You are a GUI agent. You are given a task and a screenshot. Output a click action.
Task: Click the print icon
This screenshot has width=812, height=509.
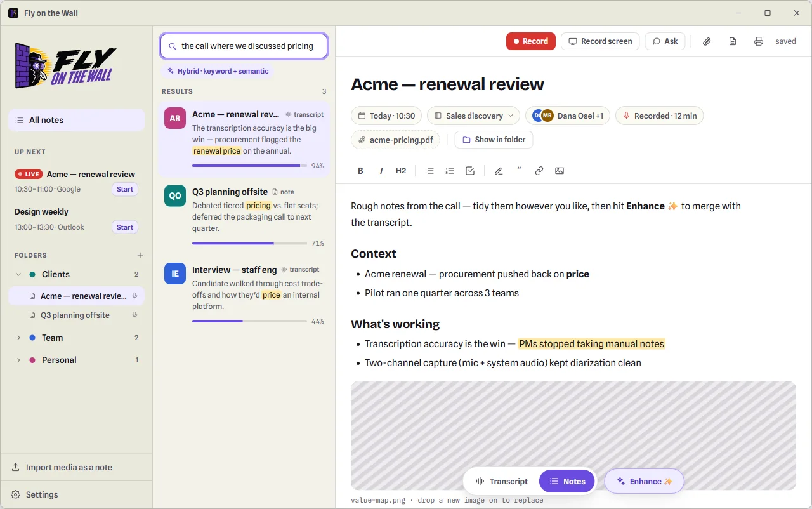coord(759,41)
